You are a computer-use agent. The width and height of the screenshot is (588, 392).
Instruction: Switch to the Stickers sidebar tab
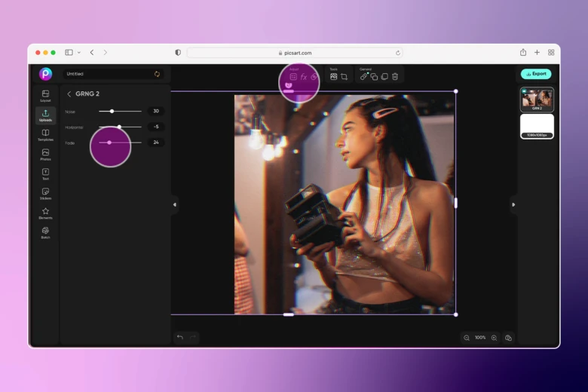pyautogui.click(x=45, y=194)
